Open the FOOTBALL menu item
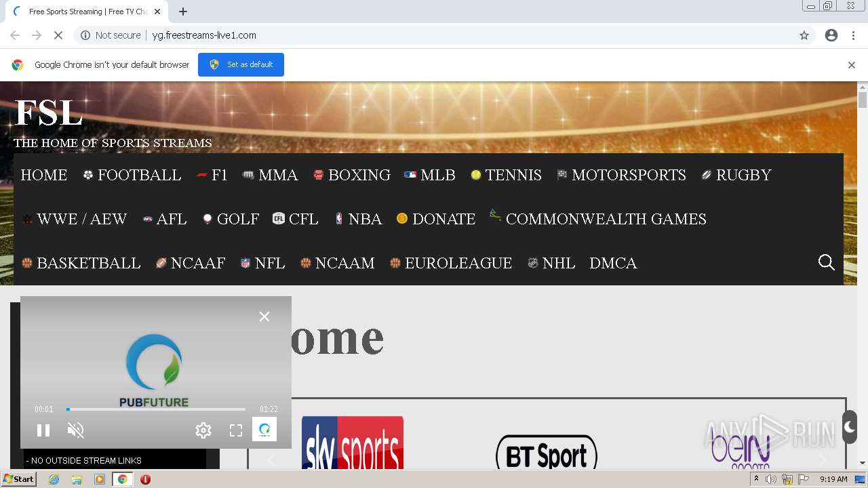 click(x=132, y=175)
